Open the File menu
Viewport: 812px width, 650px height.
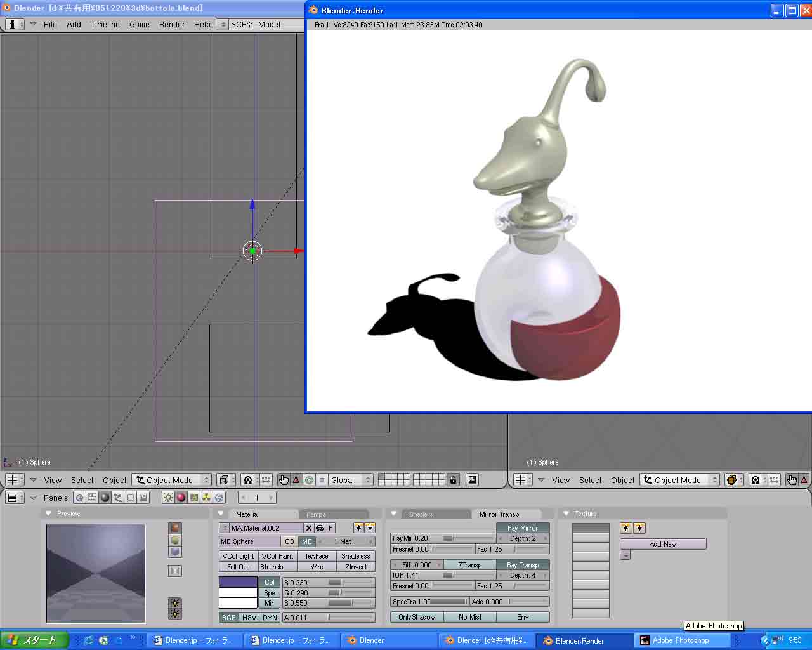click(x=50, y=24)
